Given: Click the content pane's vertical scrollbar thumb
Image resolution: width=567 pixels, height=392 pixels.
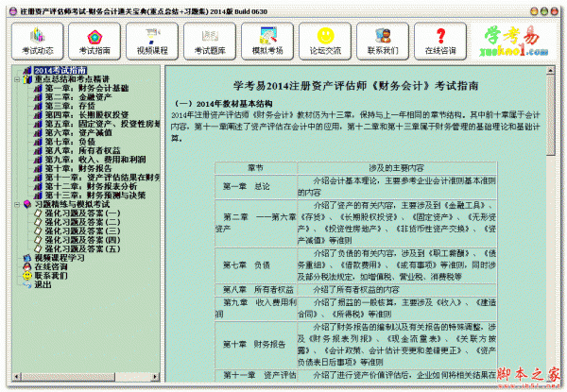Looking at the screenshot, I should (x=550, y=115).
